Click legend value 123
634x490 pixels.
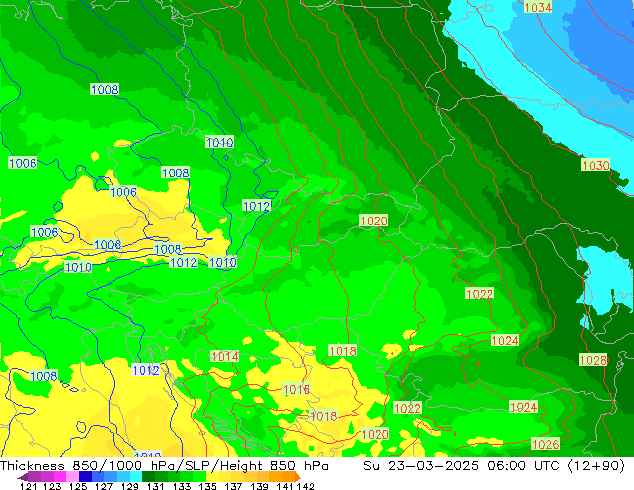click(x=52, y=486)
